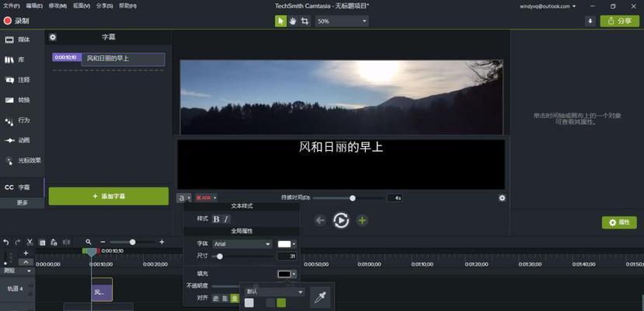Redo the action in the timeline toolbar
Screen dimensions: 644x311
tap(18, 243)
